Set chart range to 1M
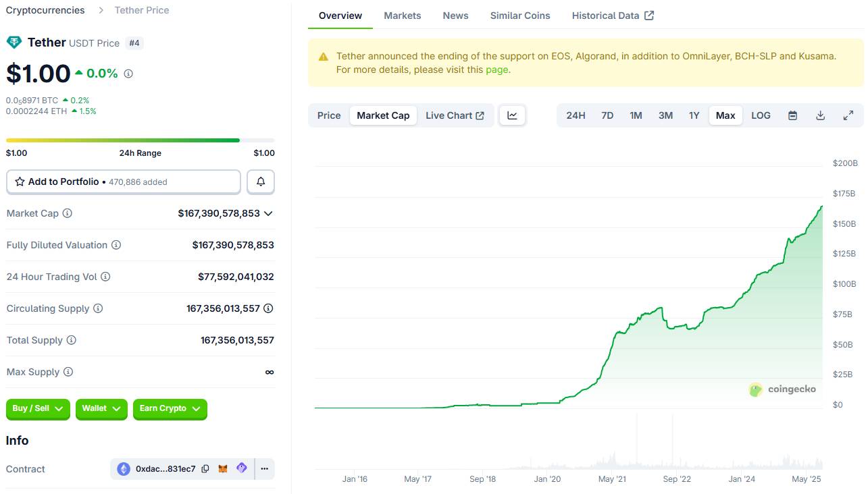This screenshot has width=868, height=494. pos(636,115)
